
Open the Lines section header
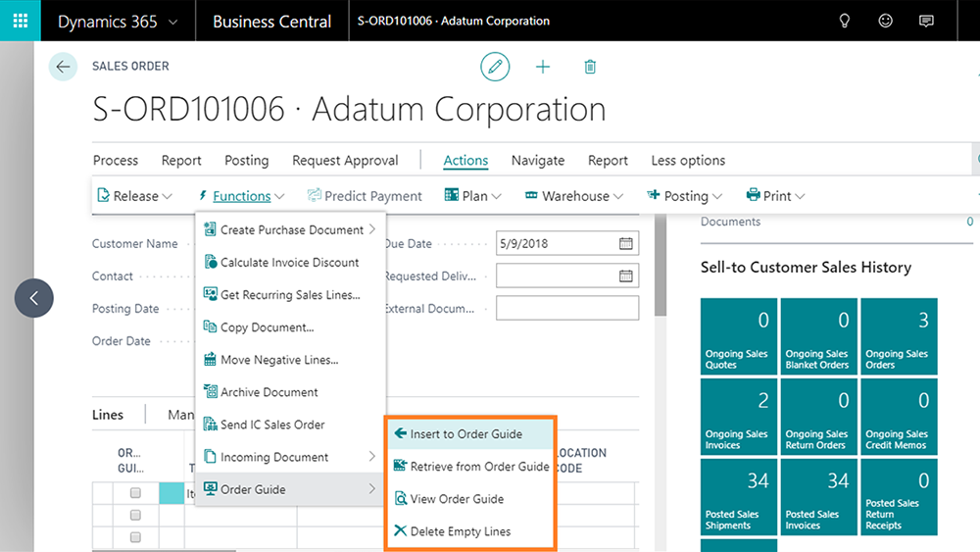coord(108,415)
